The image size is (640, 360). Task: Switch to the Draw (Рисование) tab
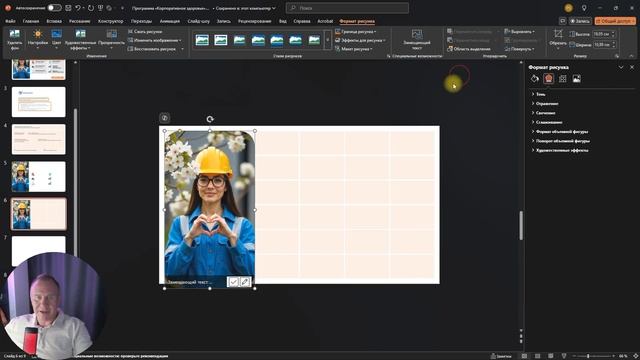click(79, 21)
